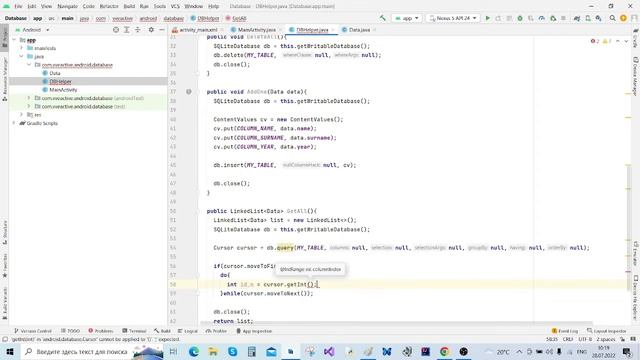Screen dimensions: 640x360
Task: Select MainActivity in project tree
Action: point(63,90)
